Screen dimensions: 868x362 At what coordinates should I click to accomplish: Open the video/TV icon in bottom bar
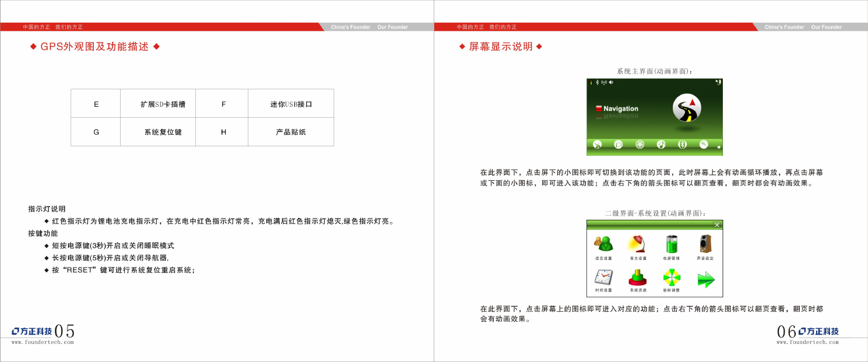619,145
